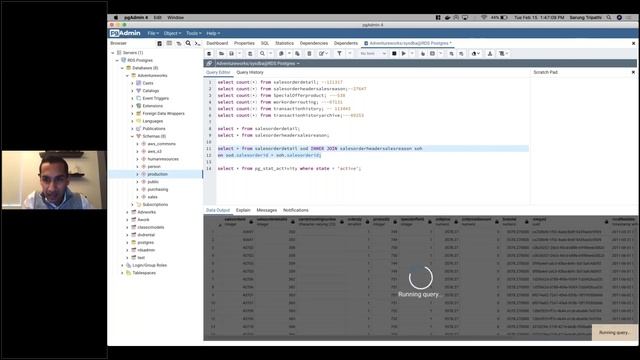This screenshot has height=360, width=640.
Task: Open the Edit pencil dropdown
Action: coord(323,53)
